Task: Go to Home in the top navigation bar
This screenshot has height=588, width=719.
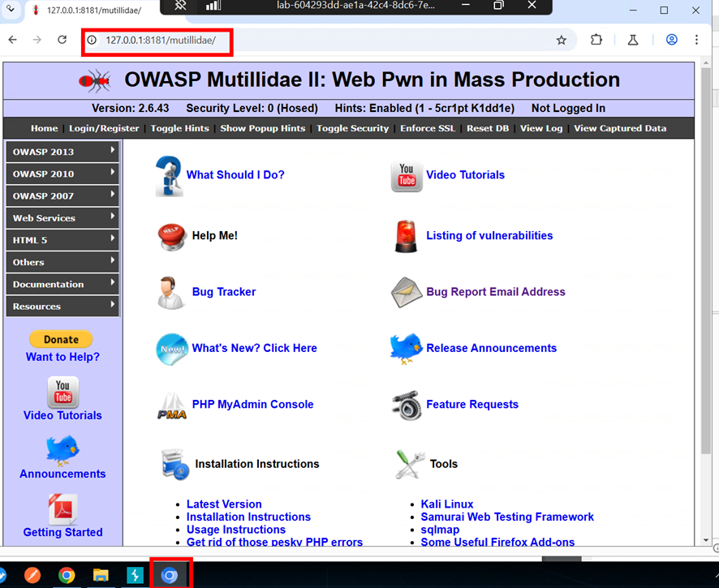Action: [45, 128]
